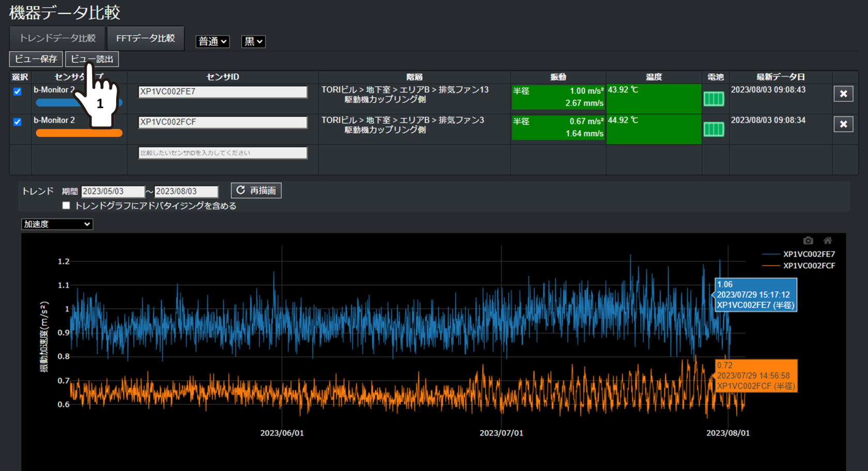Click the ビュー読出 button

(x=92, y=59)
